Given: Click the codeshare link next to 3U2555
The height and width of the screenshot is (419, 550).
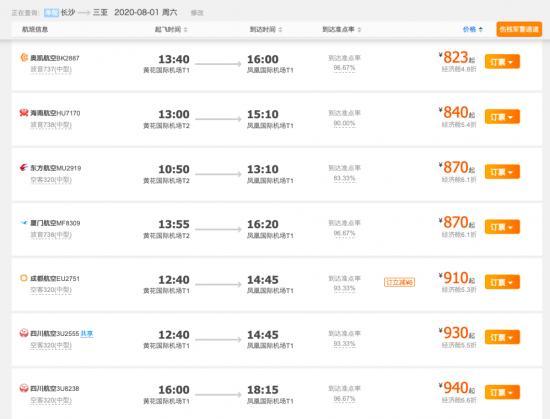Looking at the screenshot, I should (87, 333).
